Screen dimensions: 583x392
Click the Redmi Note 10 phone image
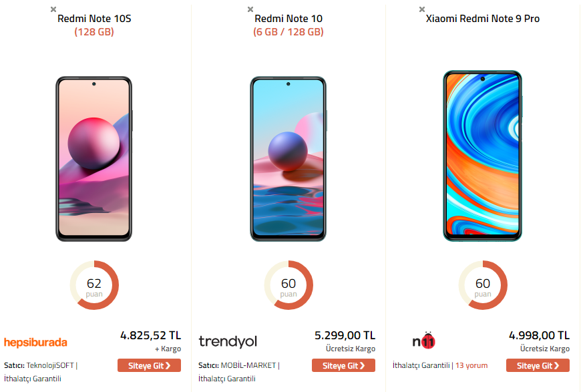288,159
